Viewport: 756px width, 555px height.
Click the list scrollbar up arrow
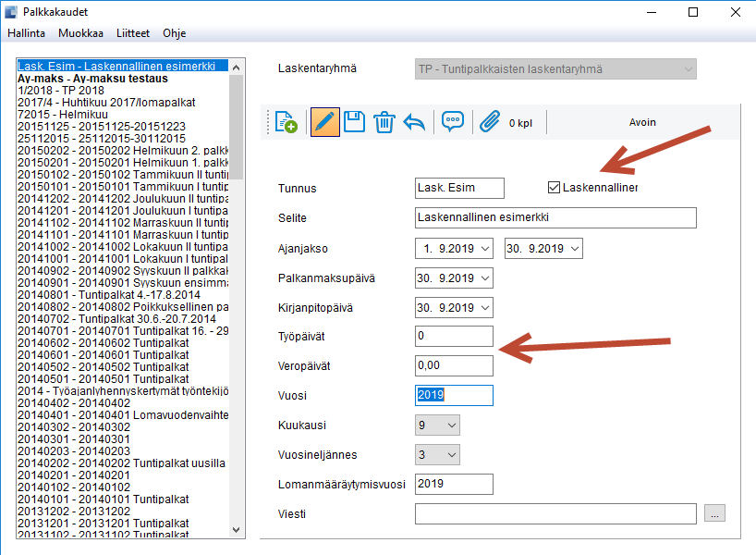(x=237, y=68)
